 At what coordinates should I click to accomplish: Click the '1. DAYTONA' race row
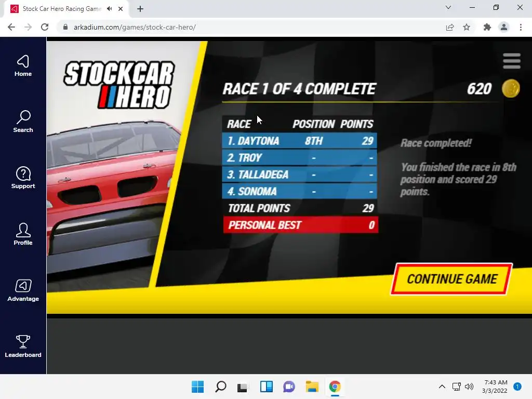coord(300,140)
